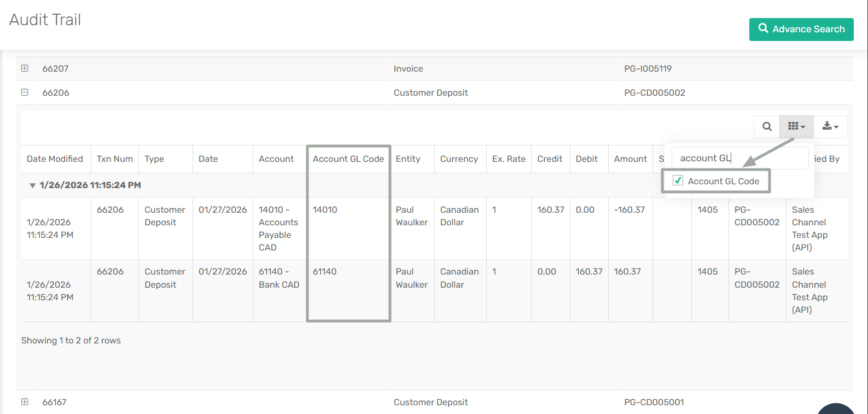Uncheck the Account GL Code checkbox

[678, 180]
